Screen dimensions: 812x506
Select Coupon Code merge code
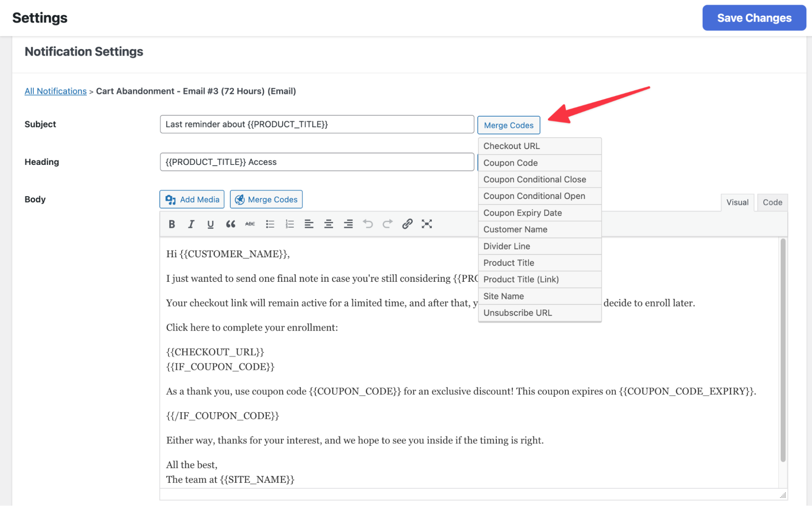[539, 163]
